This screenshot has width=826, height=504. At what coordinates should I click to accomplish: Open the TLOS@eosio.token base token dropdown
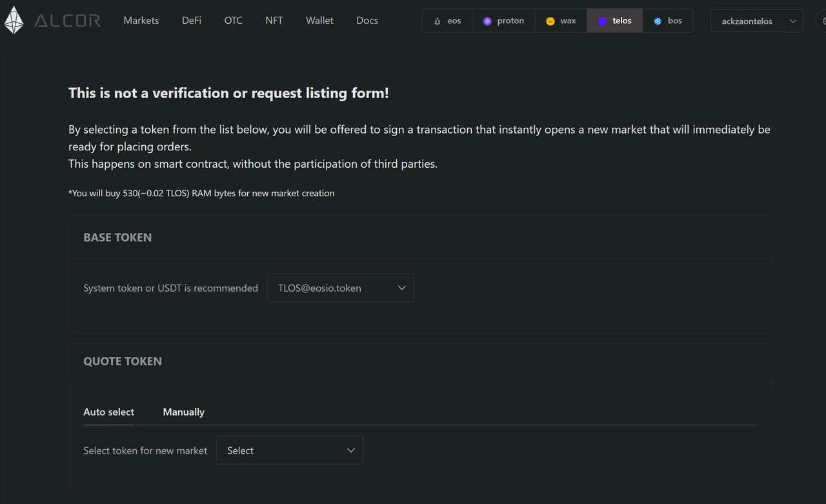pos(340,288)
